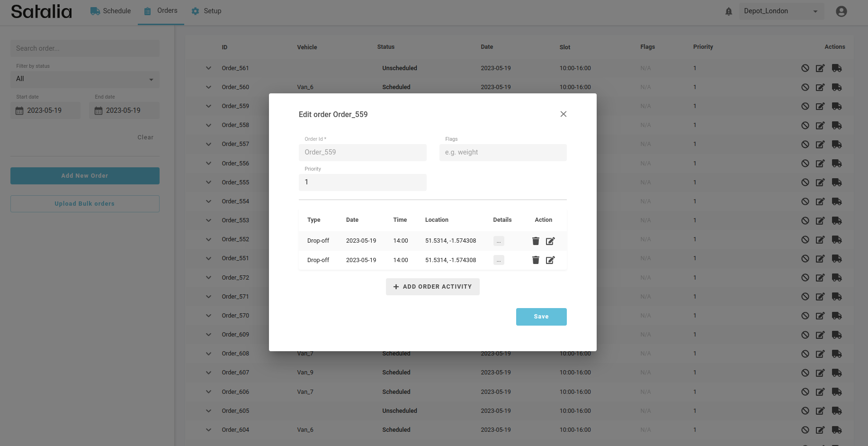868x446 pixels.
Task: Click the notifications bell icon
Action: coord(729,11)
